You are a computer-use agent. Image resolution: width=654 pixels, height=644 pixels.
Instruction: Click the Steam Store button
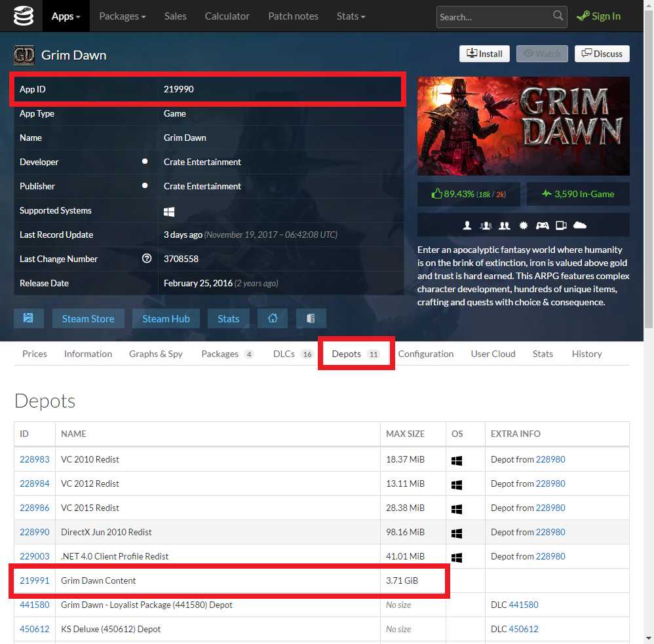point(88,318)
